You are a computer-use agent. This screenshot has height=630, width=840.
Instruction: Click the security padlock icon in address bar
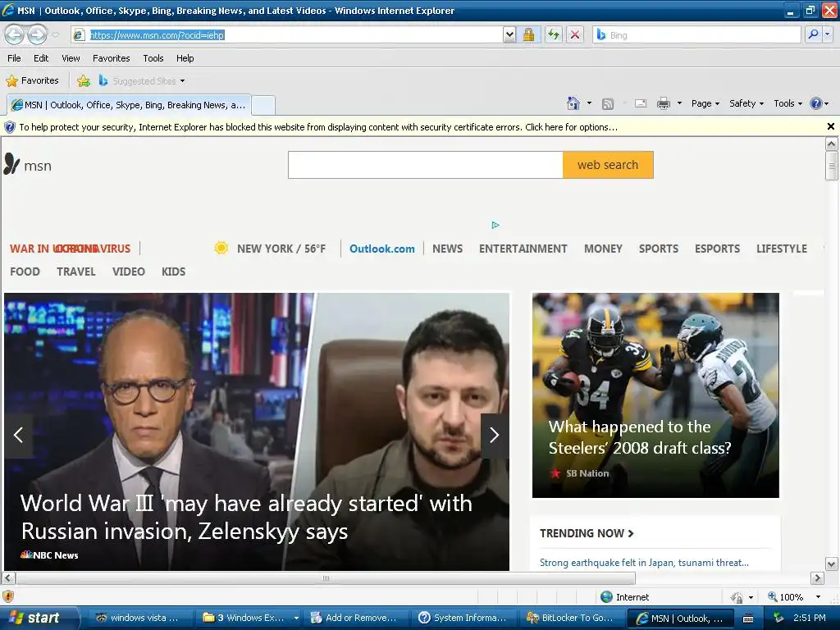click(x=529, y=34)
